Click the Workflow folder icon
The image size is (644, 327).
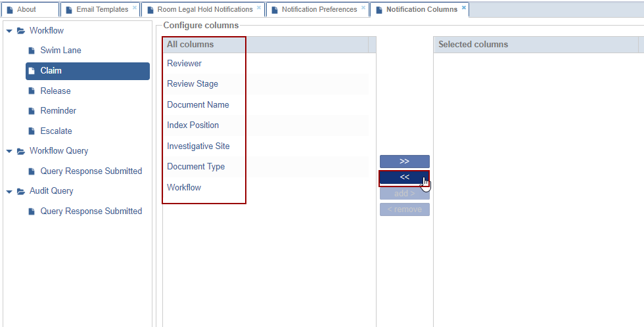20,31
